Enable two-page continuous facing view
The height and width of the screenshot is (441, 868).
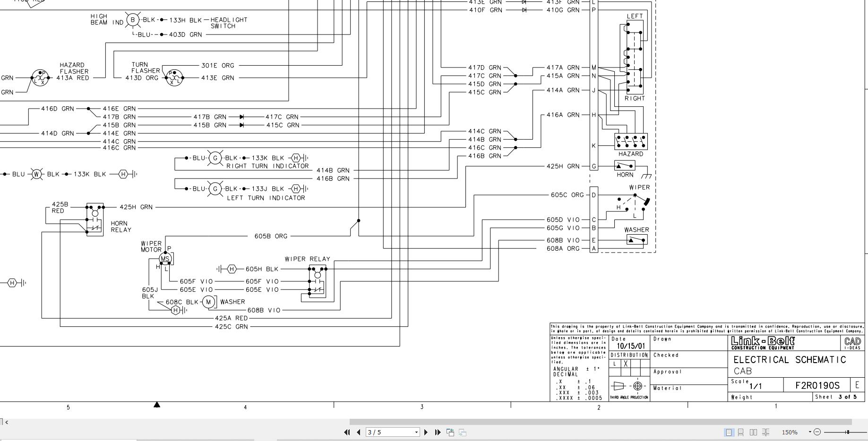(x=766, y=432)
